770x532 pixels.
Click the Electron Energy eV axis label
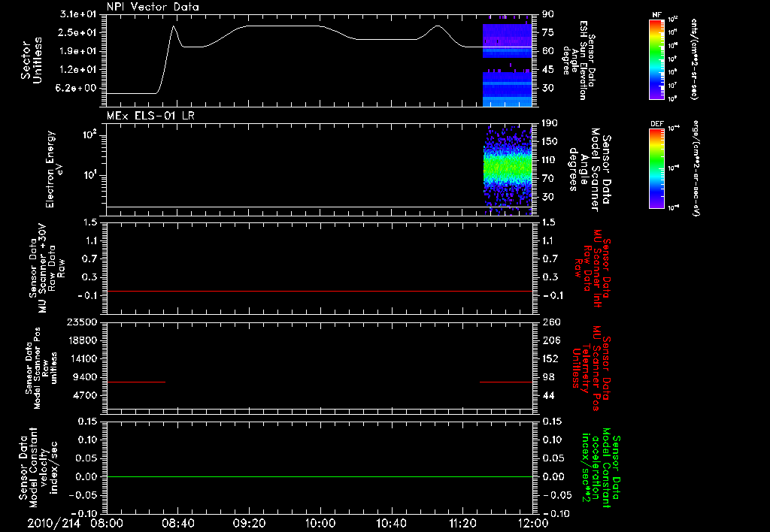[55, 169]
